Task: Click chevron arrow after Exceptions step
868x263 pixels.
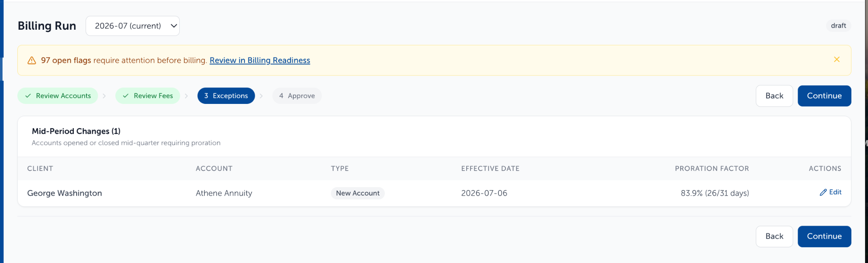Action: (x=262, y=96)
